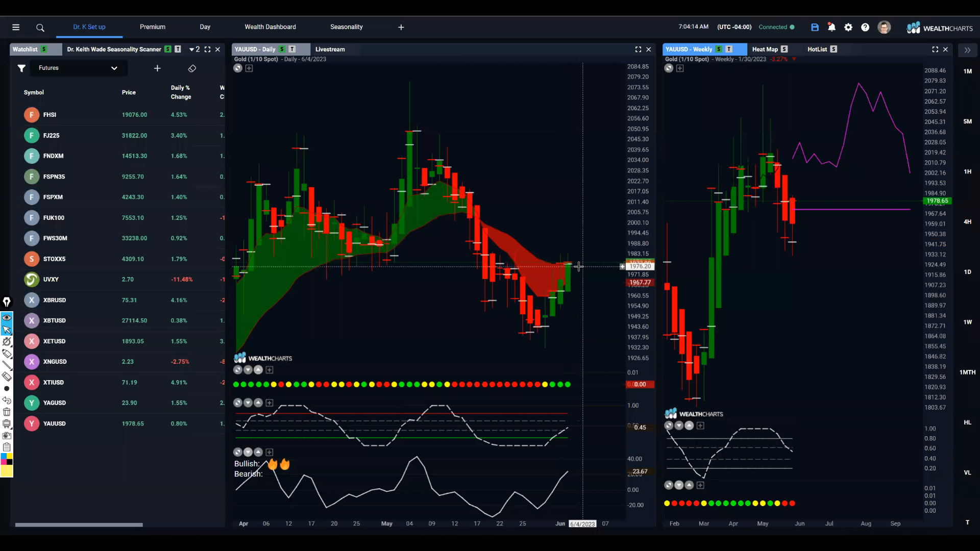980x551 pixels.
Task: Switch to the Premium tab
Action: point(153,27)
